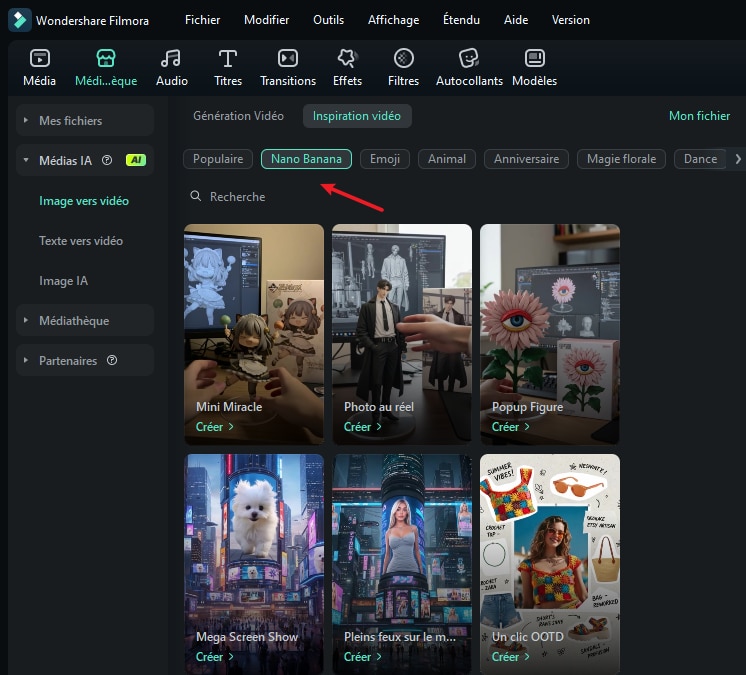
Task: Click the search magnifier icon
Action: point(196,196)
